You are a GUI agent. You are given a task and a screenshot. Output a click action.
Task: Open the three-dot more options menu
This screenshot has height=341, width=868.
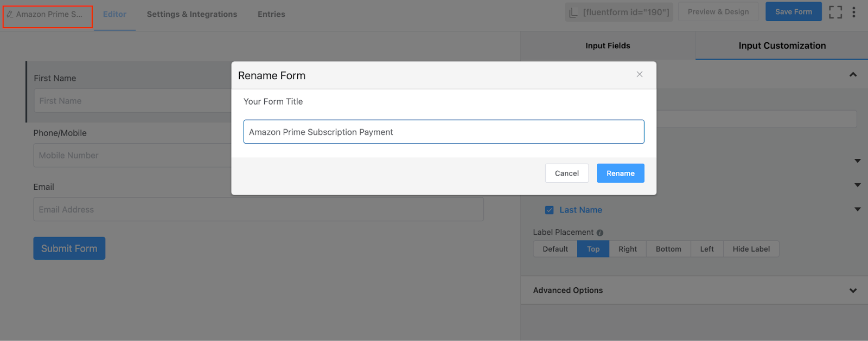[x=853, y=12]
